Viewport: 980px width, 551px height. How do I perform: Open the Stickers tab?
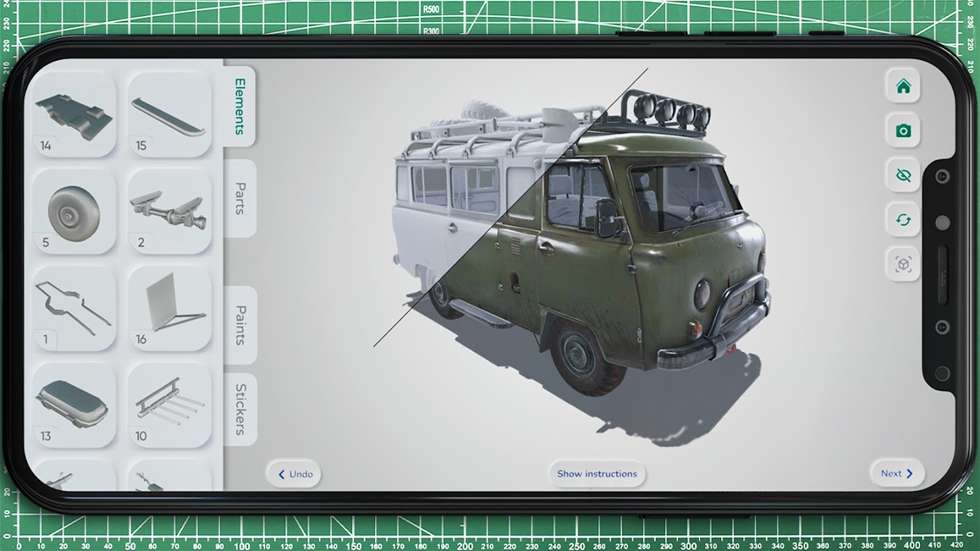coord(240,409)
